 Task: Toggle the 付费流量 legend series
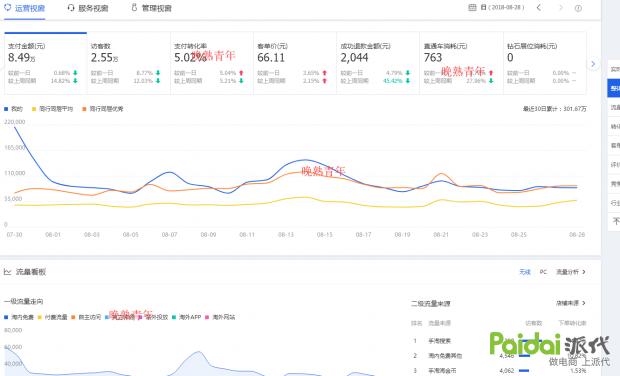53,317
